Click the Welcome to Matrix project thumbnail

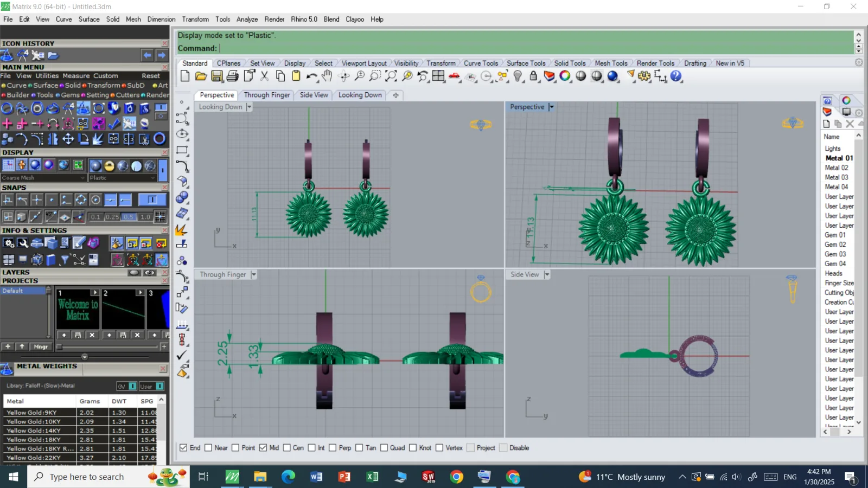tap(78, 309)
